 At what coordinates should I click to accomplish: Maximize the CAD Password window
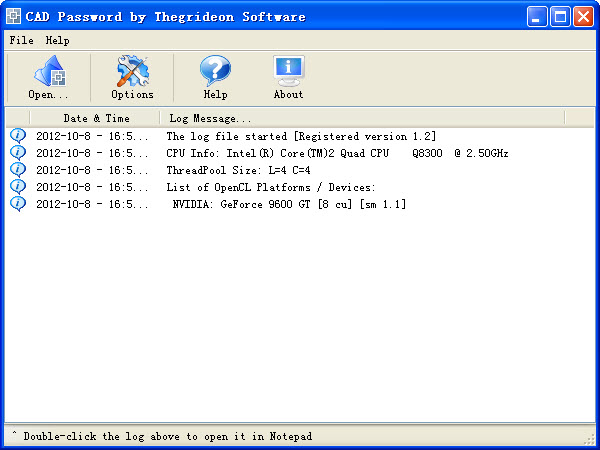coord(560,16)
